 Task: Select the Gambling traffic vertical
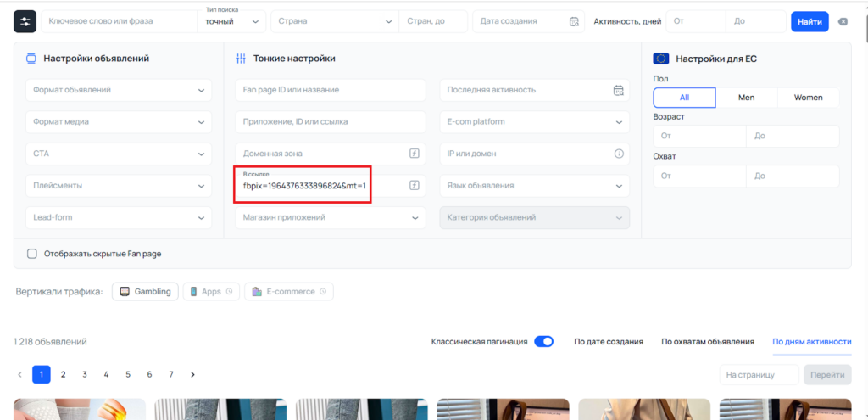145,291
